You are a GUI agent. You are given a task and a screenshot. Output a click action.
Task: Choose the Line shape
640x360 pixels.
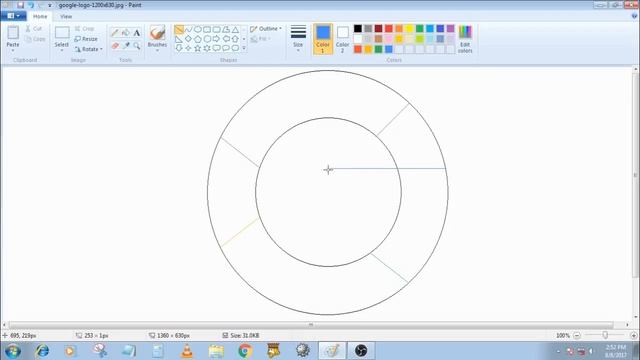pos(179,29)
